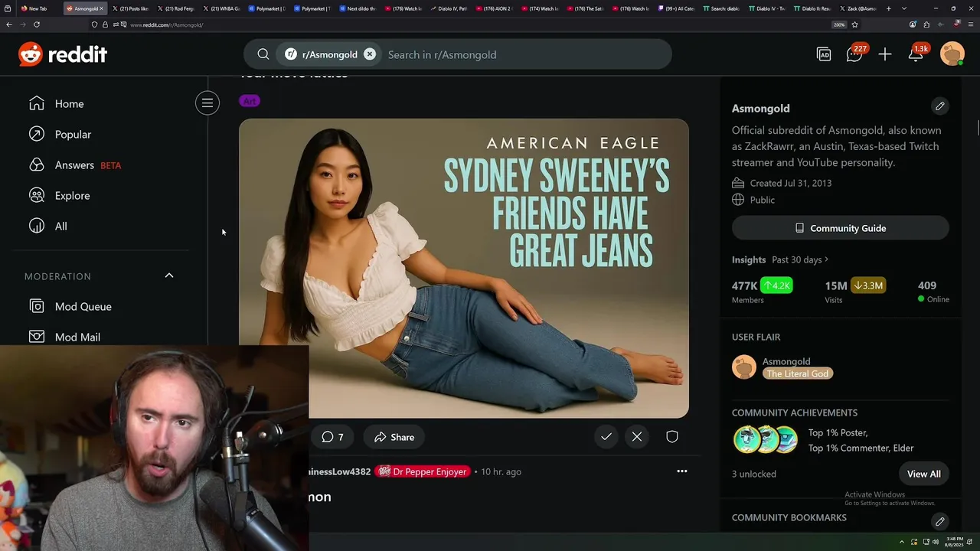This screenshot has width=980, height=551.
Task: Share the post
Action: pyautogui.click(x=394, y=437)
